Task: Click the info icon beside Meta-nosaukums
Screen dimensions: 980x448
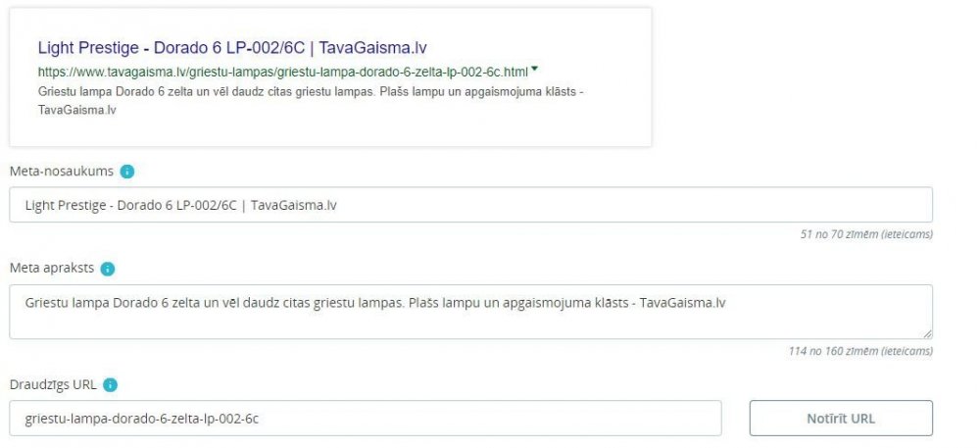Action: tap(126, 172)
